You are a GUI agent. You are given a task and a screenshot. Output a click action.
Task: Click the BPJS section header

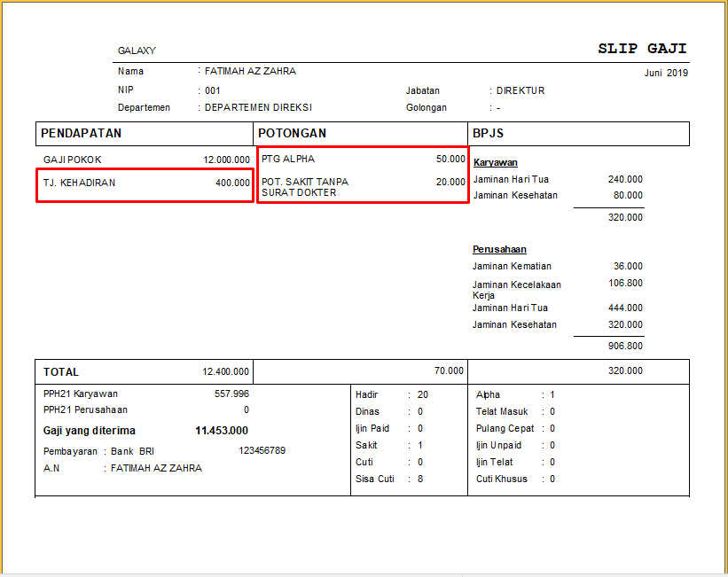pos(489,134)
